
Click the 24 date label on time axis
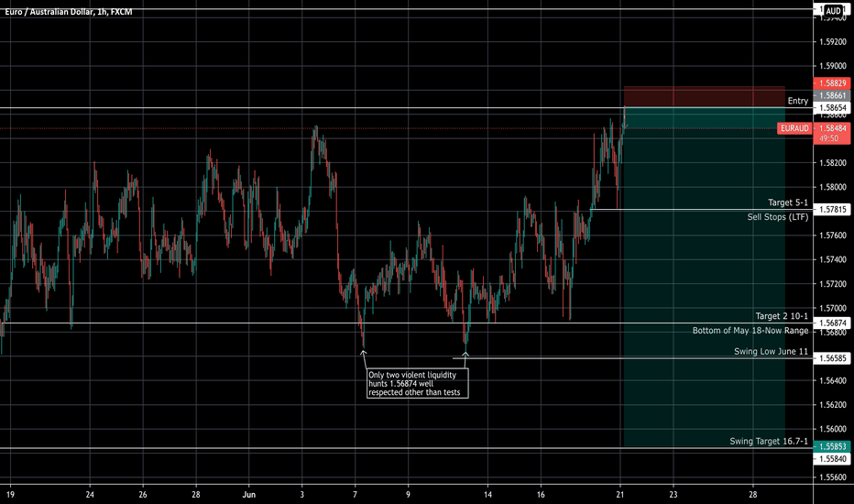point(90,495)
